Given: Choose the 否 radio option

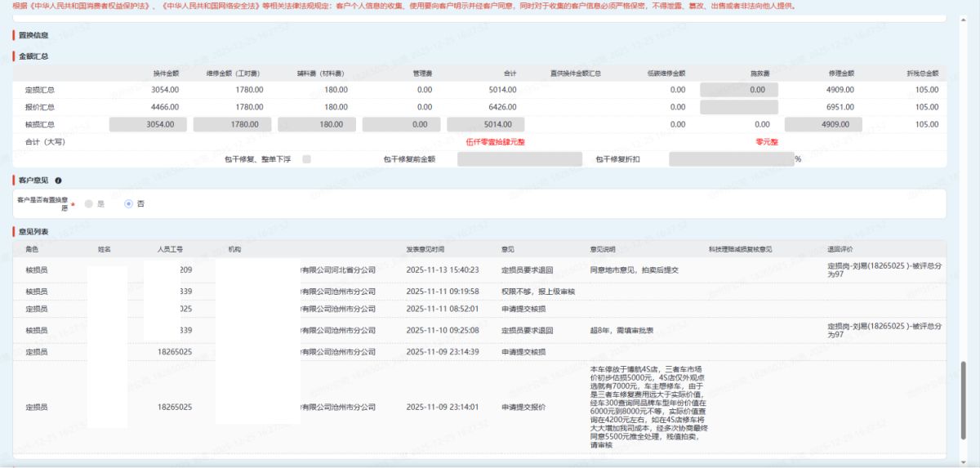Looking at the screenshot, I should (x=128, y=203).
